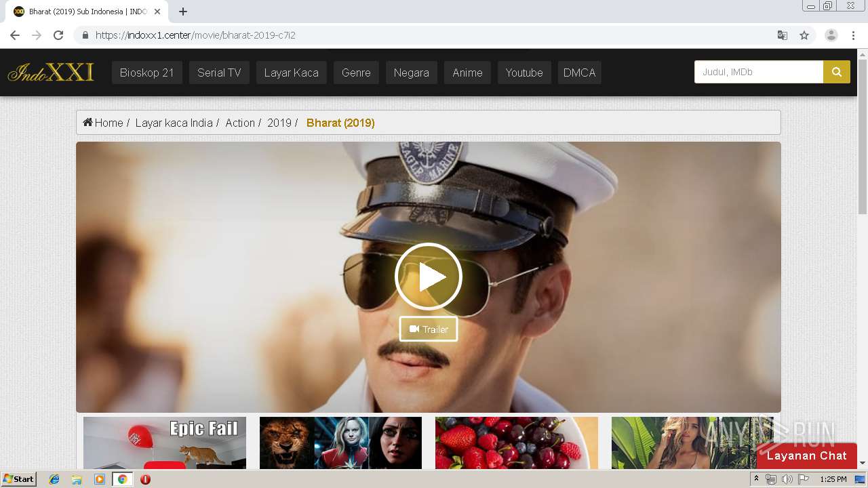Click the padlock site info icon
The height and width of the screenshot is (488, 868).
point(85,35)
